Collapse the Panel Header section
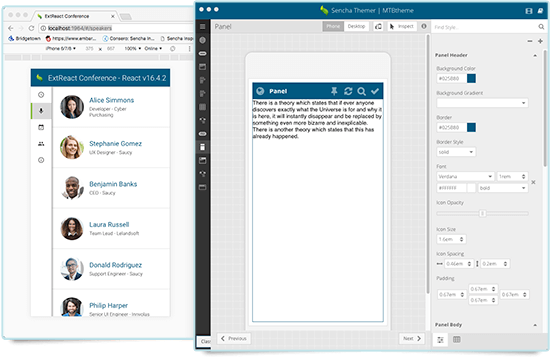 point(535,55)
